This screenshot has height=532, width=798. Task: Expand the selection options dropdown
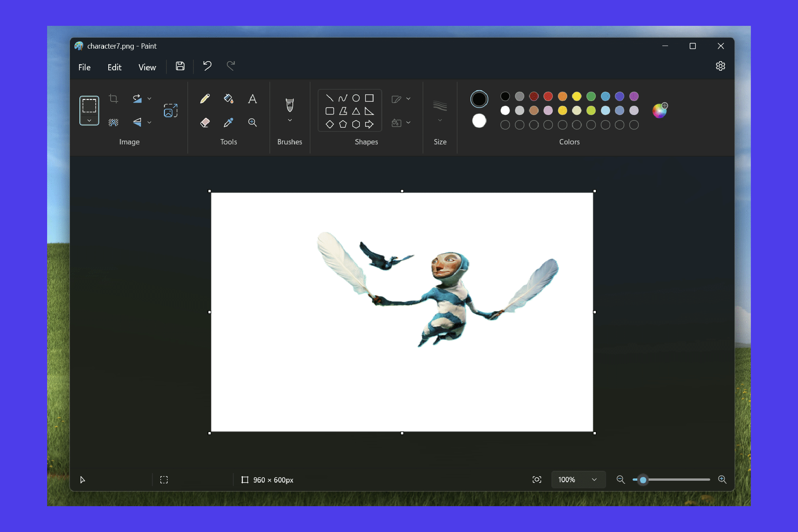pos(89,120)
